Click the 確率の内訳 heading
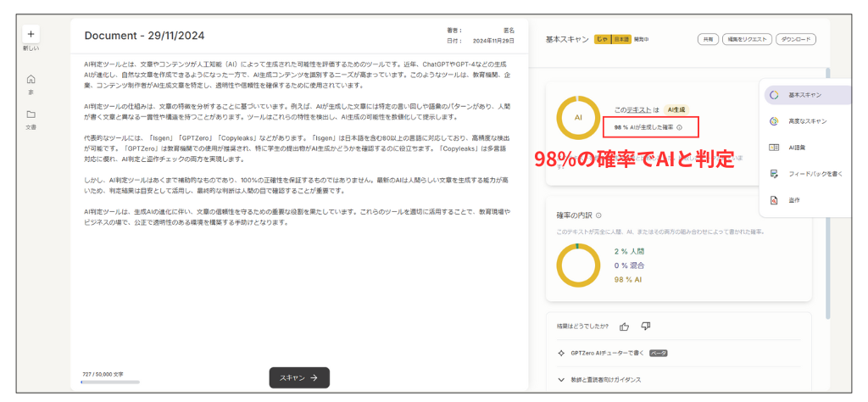 tap(574, 215)
